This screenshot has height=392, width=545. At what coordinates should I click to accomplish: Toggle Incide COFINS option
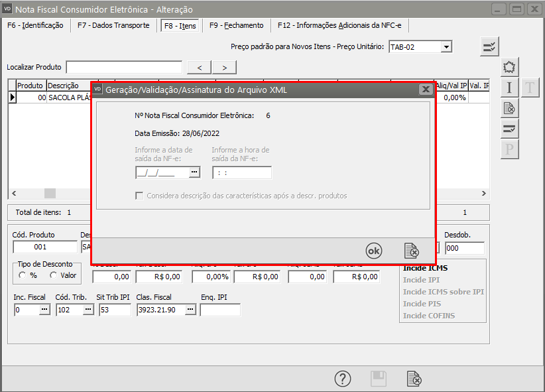point(429,316)
